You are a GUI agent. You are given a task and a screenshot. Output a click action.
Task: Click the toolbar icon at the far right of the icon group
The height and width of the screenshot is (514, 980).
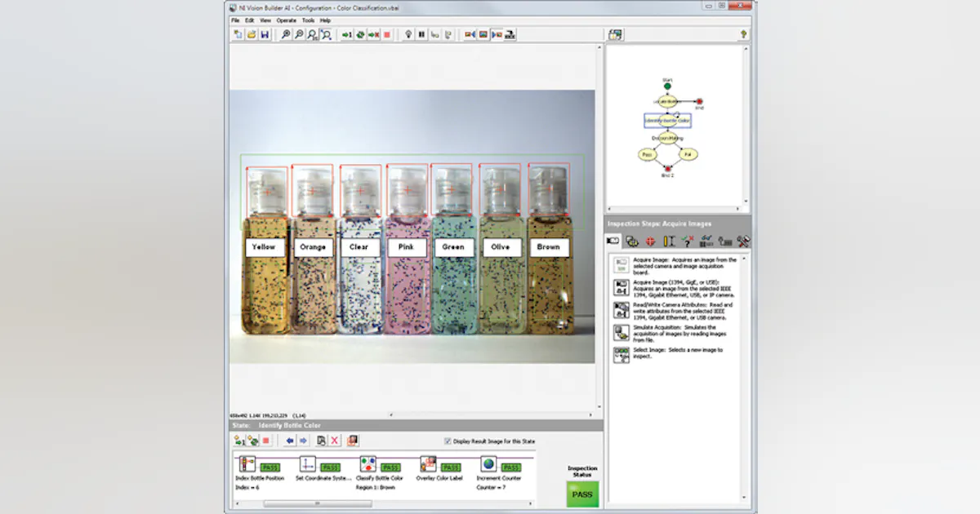[510, 34]
